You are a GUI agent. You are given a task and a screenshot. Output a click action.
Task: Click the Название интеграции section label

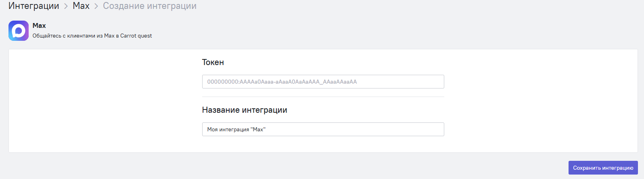[245, 110]
